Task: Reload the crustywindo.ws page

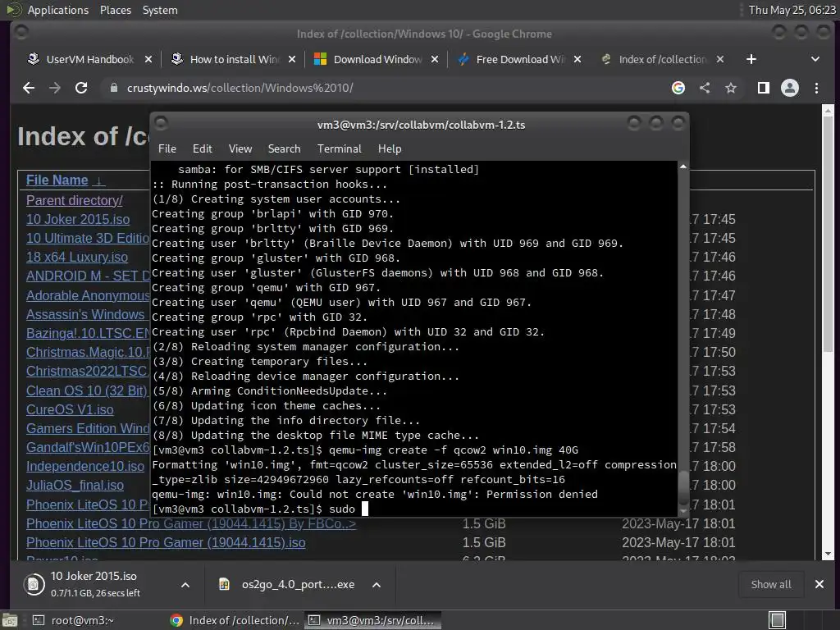Action: [x=81, y=88]
